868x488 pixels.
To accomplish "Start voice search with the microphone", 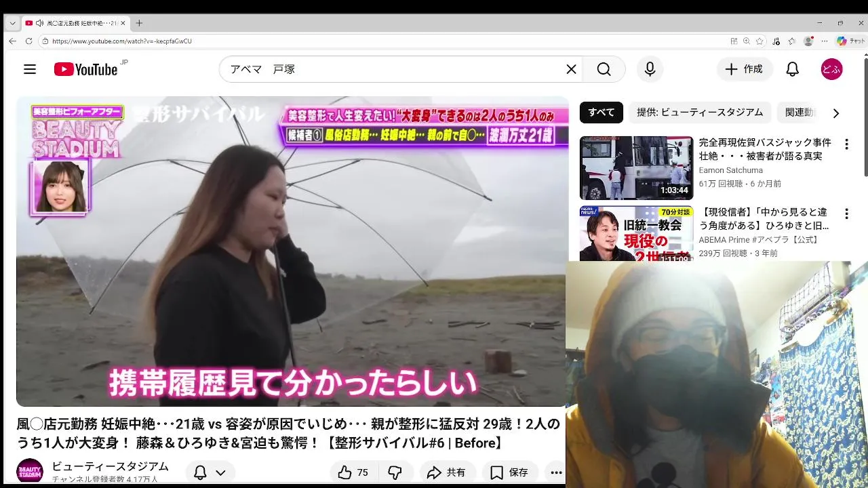I will [650, 69].
